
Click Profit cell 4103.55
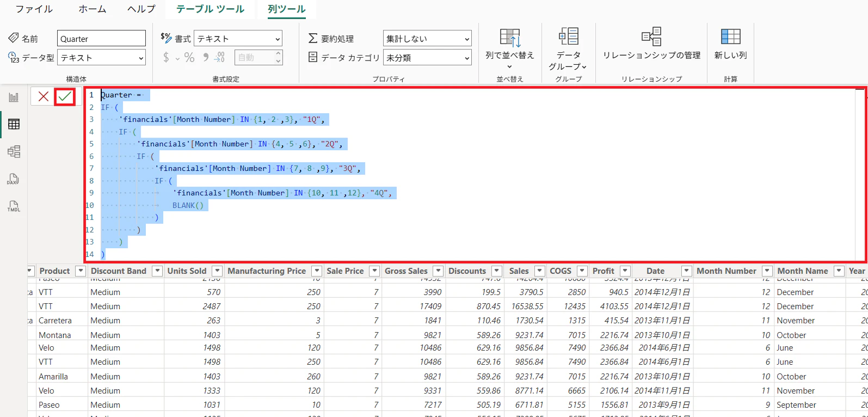(x=614, y=306)
